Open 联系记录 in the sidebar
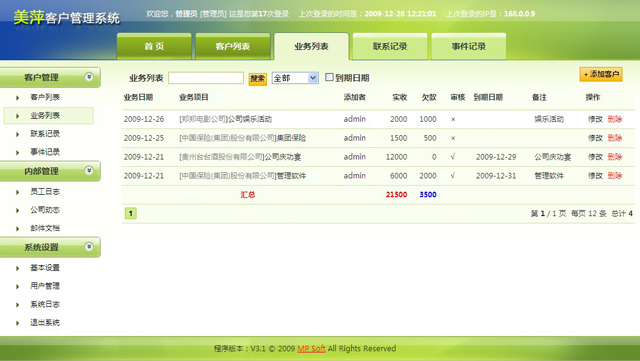 [45, 134]
